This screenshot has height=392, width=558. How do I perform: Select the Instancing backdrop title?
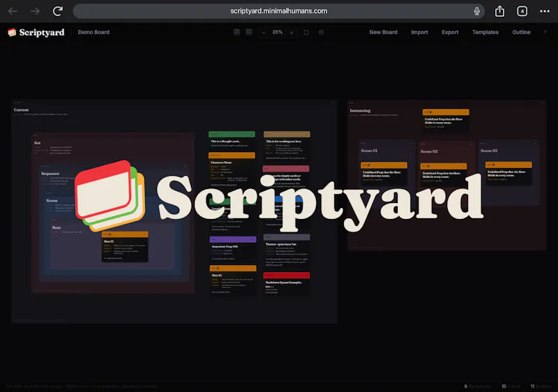click(360, 111)
